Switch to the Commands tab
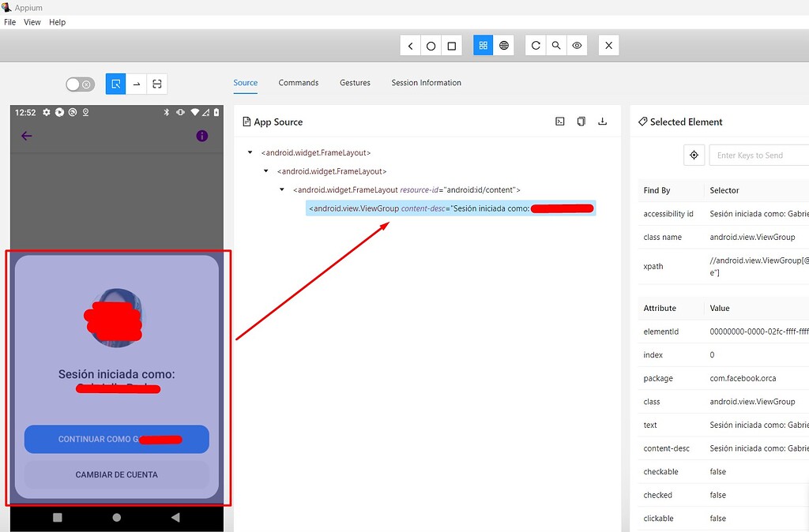This screenshot has height=532, width=809. (x=298, y=83)
